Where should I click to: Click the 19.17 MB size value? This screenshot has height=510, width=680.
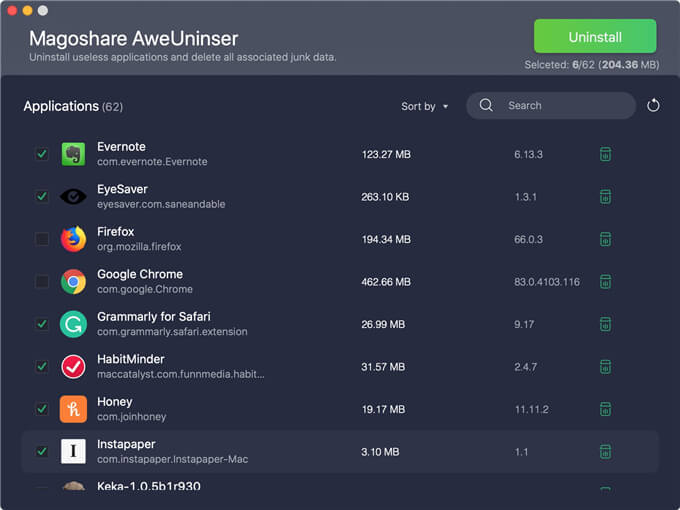(x=383, y=409)
